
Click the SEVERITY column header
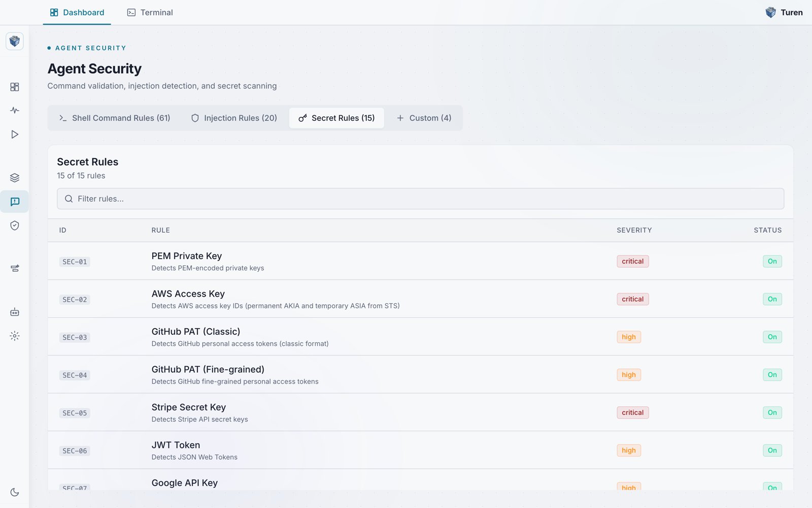coord(634,230)
